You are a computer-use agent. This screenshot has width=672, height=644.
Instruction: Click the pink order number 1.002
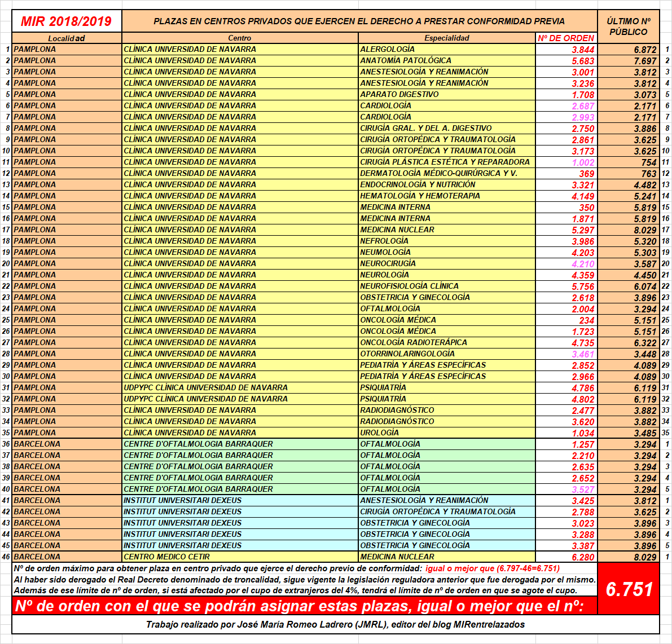[566, 162]
